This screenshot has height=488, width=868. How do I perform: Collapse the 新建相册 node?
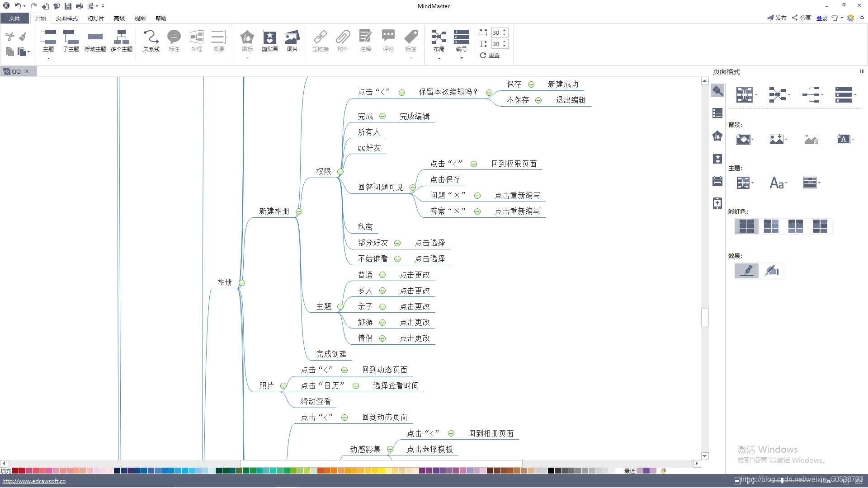point(299,211)
